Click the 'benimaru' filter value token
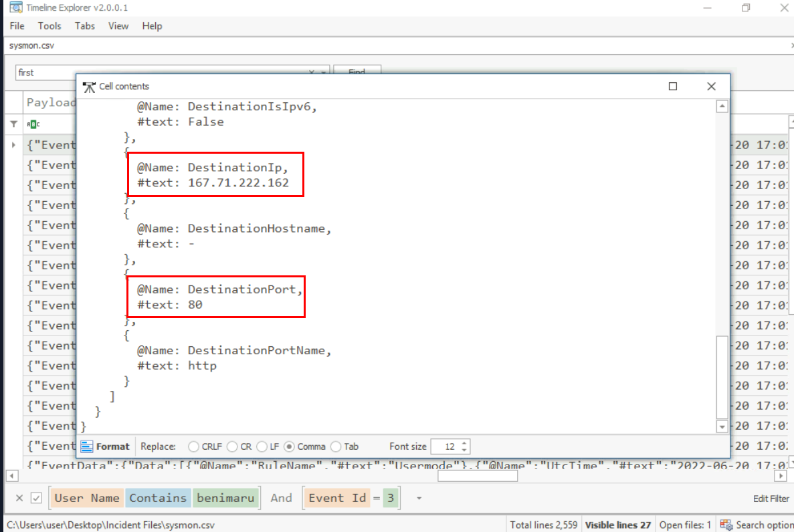This screenshot has width=794, height=532. coord(225,498)
